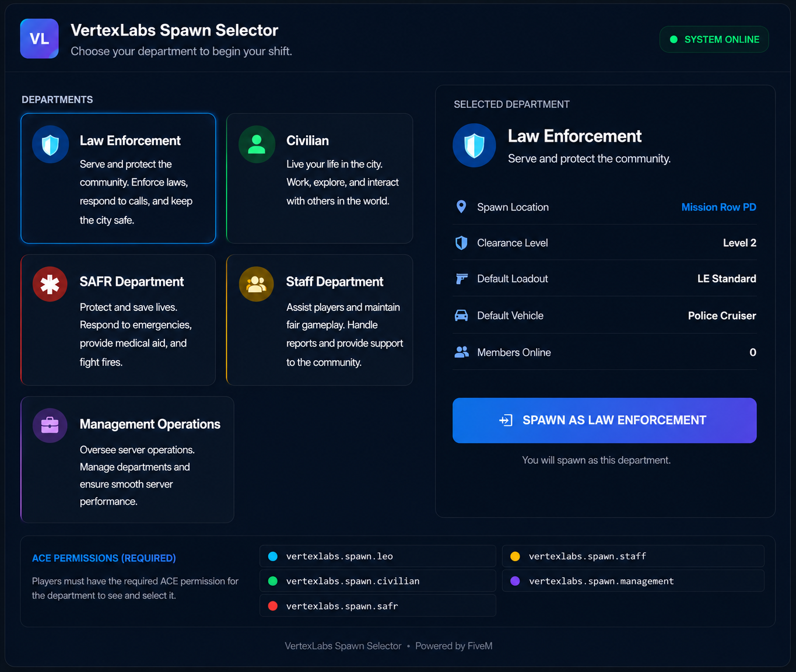Screen dimensions: 796x672
Task: Click the SELECTED DEPARTMENT heading
Action: coord(511,104)
